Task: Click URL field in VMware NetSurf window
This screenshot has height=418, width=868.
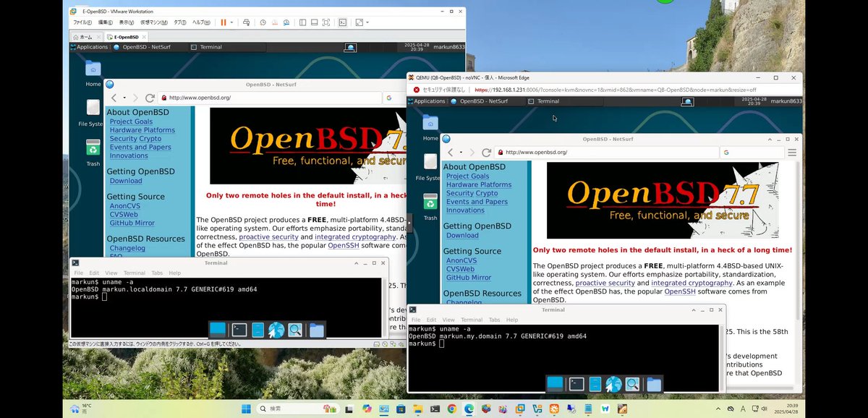Action: click(x=270, y=98)
